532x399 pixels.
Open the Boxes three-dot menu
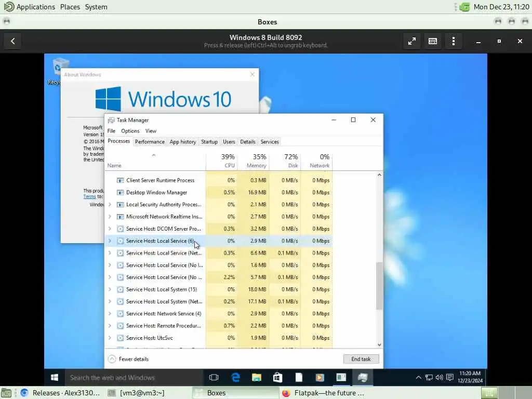tap(453, 41)
